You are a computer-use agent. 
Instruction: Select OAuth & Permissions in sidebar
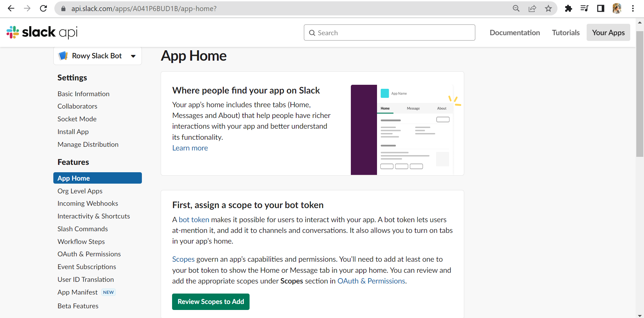click(89, 254)
